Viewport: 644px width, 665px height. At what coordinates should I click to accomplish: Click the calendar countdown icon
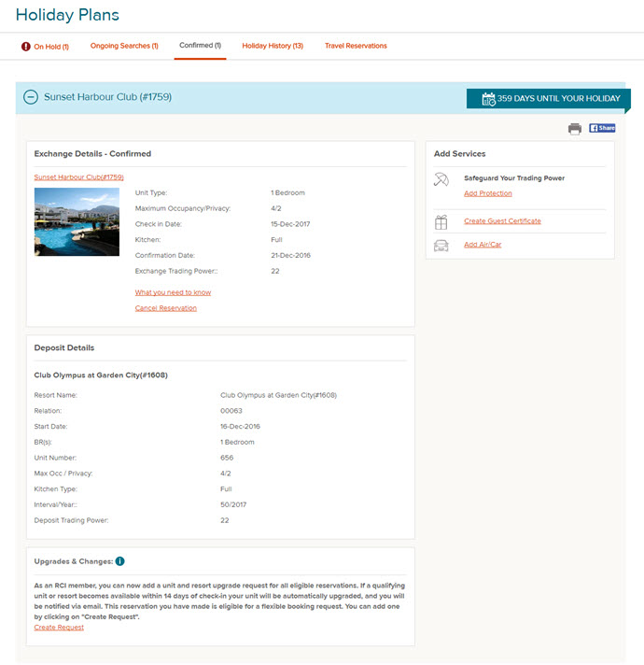pyautogui.click(x=488, y=99)
